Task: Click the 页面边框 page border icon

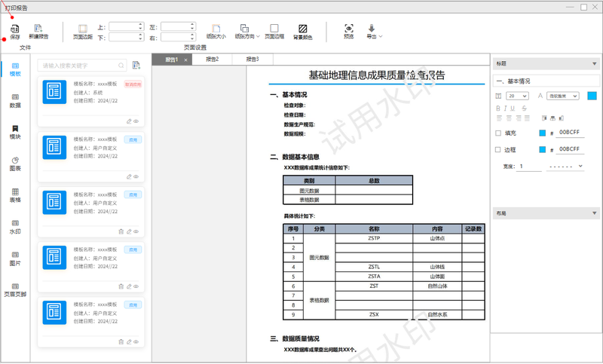Action: (274, 29)
